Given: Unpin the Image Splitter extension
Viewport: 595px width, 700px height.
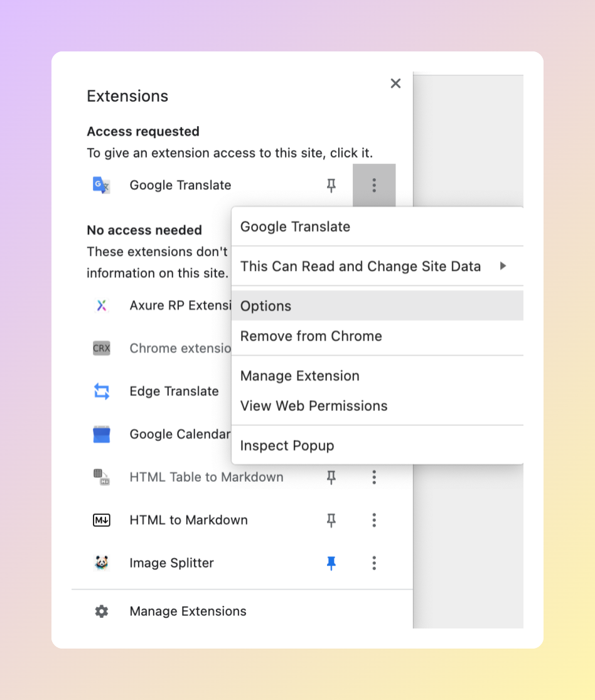Looking at the screenshot, I should [x=331, y=563].
